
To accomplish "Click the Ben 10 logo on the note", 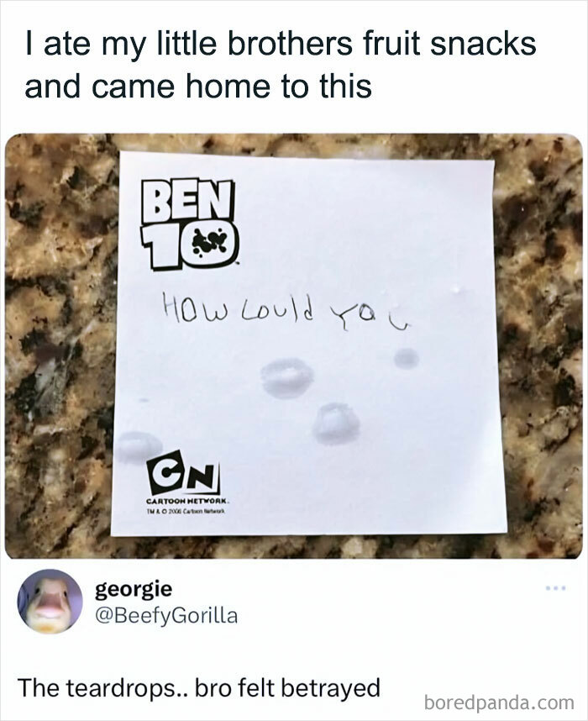I will click(189, 224).
